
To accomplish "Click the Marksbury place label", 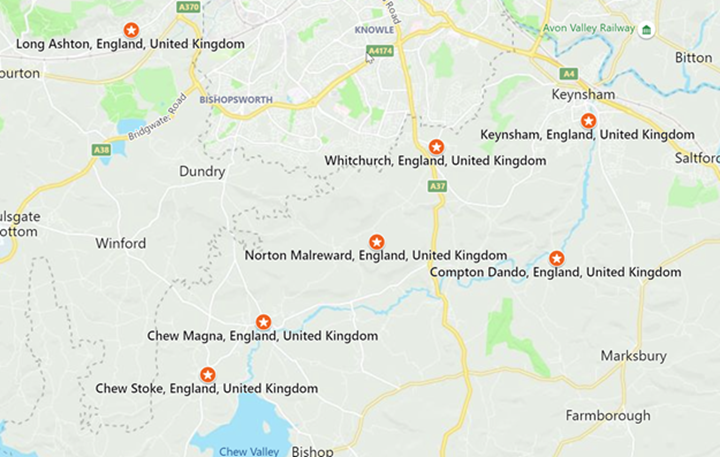I will coord(634,356).
